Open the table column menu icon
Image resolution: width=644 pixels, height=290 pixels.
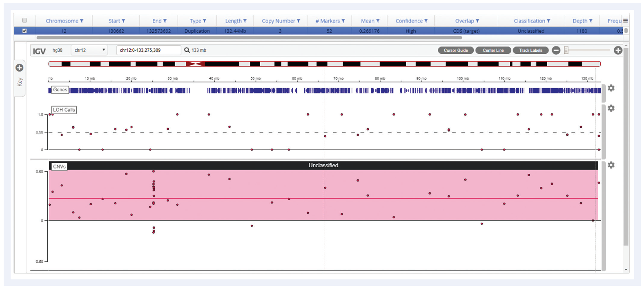625,21
